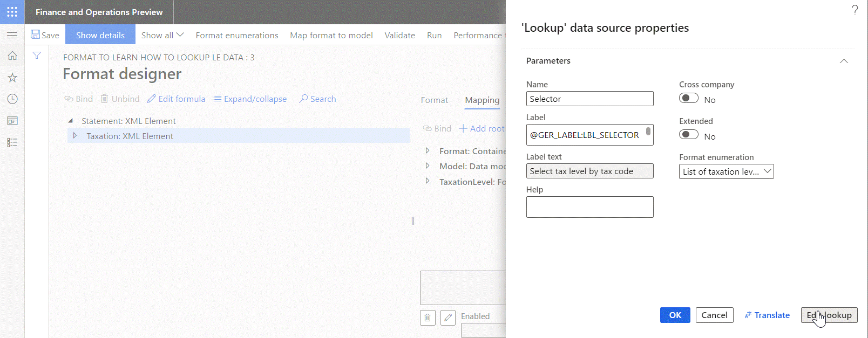Click the Label input field
This screenshot has width=868, height=338.
click(590, 135)
